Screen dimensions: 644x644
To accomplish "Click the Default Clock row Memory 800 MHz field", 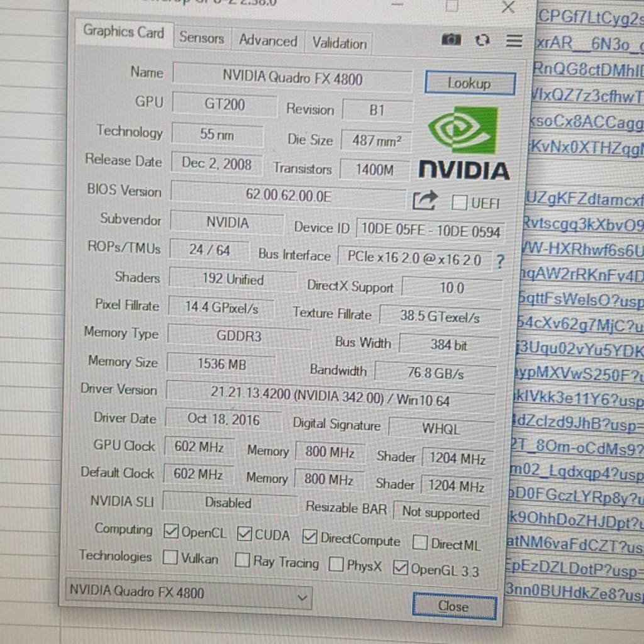I will 328,480.
